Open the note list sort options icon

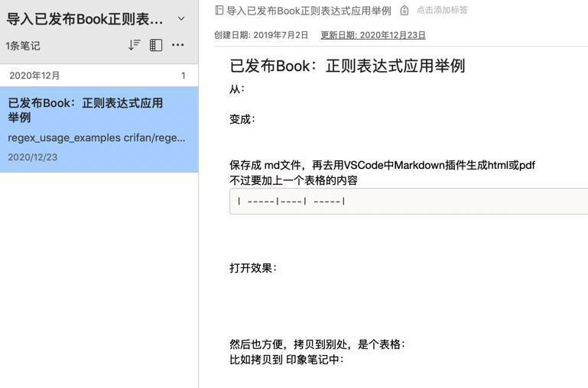click(135, 45)
